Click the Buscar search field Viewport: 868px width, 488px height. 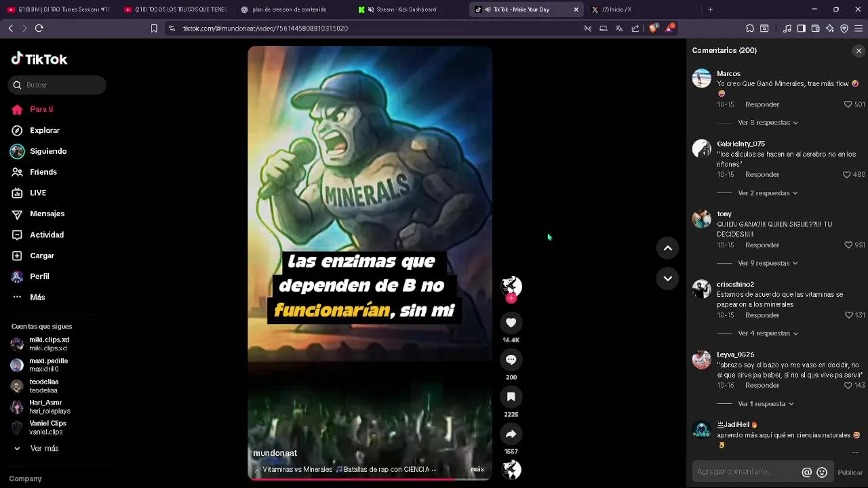pyautogui.click(x=58, y=85)
